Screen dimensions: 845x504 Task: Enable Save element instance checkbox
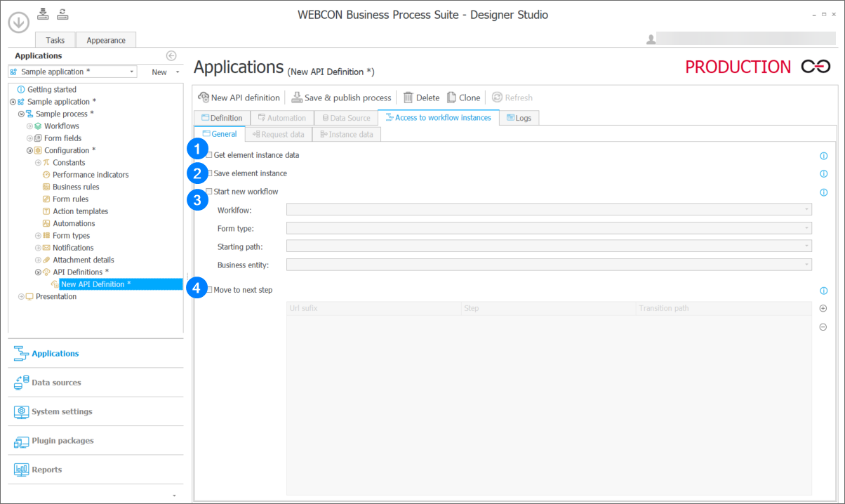pos(208,173)
